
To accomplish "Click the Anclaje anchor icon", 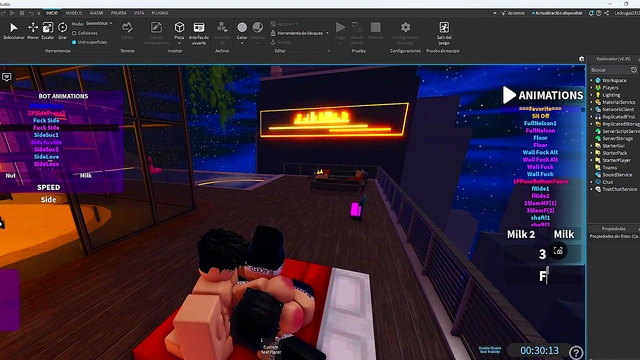I will 273,42.
